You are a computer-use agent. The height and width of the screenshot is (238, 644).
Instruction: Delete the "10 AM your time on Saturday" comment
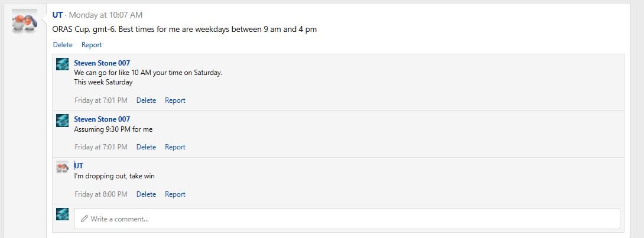(x=146, y=100)
